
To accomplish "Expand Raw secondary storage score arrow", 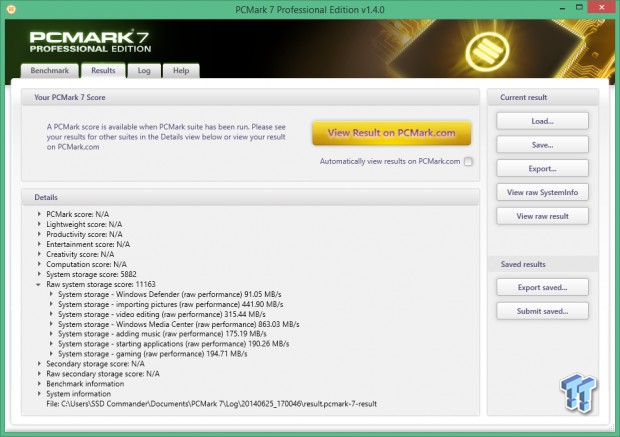I will 39,374.
